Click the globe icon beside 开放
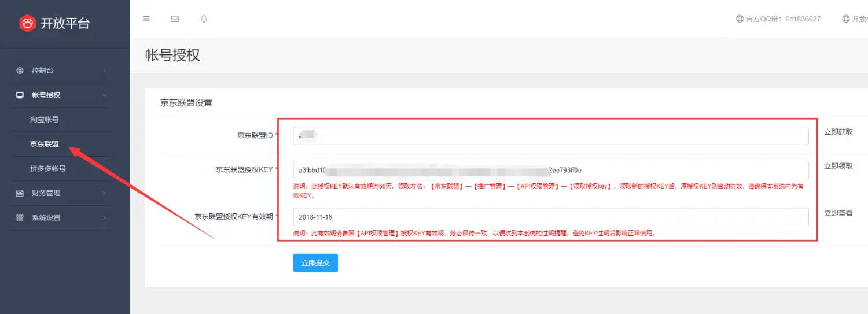 point(846,19)
